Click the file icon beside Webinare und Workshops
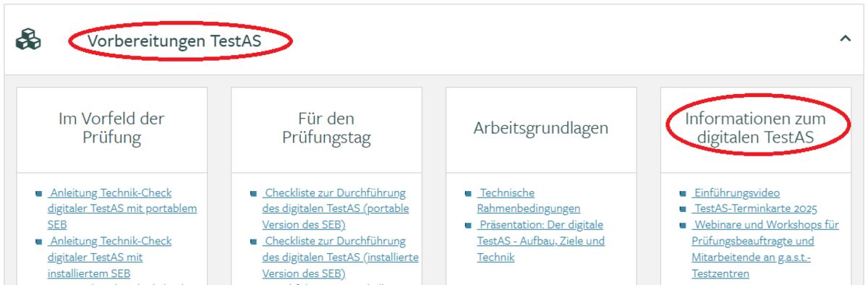Screen dimensions: 868x285 [684, 226]
